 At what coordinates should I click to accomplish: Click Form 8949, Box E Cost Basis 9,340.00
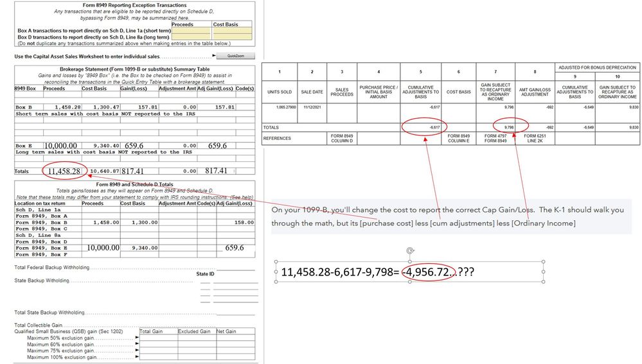click(x=145, y=248)
